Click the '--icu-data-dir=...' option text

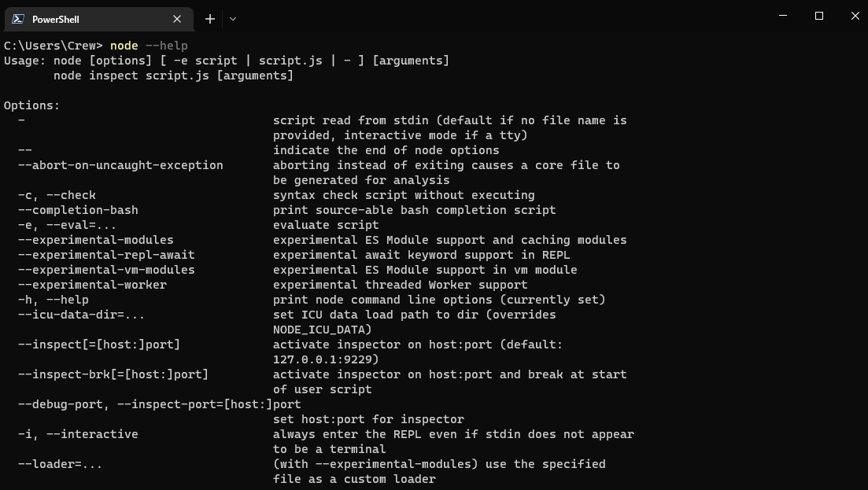click(81, 315)
